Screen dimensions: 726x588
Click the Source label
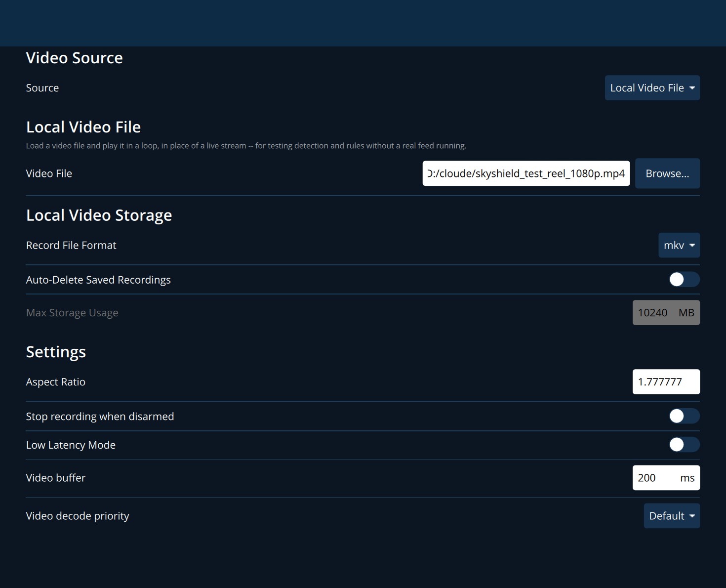(42, 88)
